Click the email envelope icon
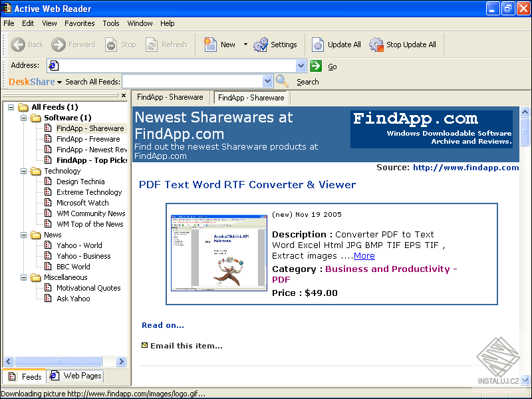The height and width of the screenshot is (399, 532). tap(144, 345)
